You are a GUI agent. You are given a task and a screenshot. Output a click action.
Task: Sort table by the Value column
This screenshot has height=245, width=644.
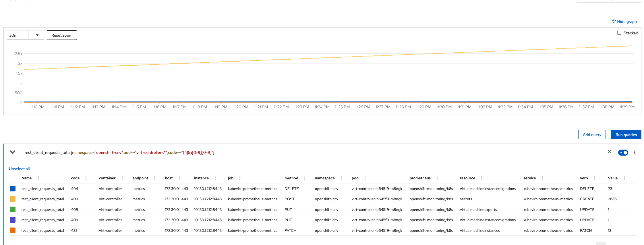coord(616,178)
